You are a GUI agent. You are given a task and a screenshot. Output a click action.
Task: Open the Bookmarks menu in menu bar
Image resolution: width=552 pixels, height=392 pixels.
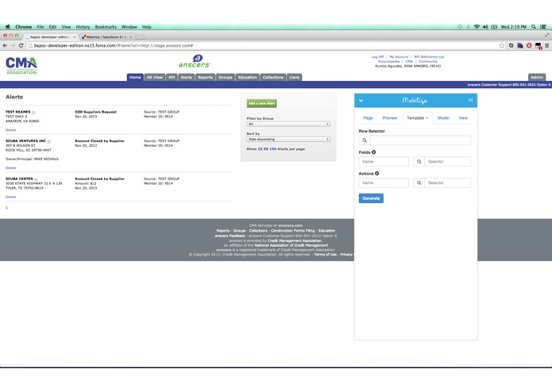click(x=106, y=27)
